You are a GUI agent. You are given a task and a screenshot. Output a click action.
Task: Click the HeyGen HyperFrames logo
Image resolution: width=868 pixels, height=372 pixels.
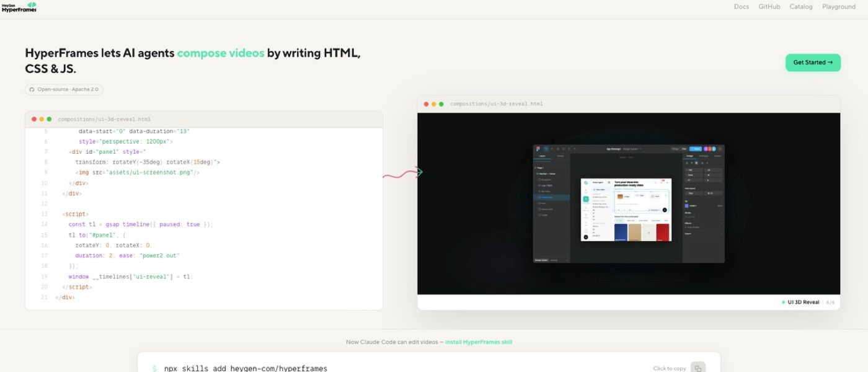click(x=19, y=7)
